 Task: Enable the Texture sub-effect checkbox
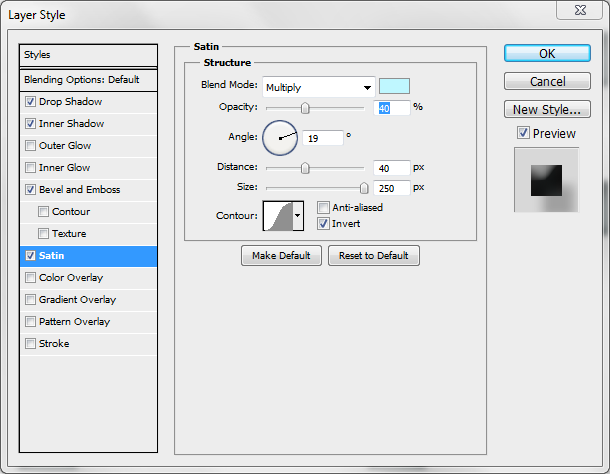pos(43,233)
